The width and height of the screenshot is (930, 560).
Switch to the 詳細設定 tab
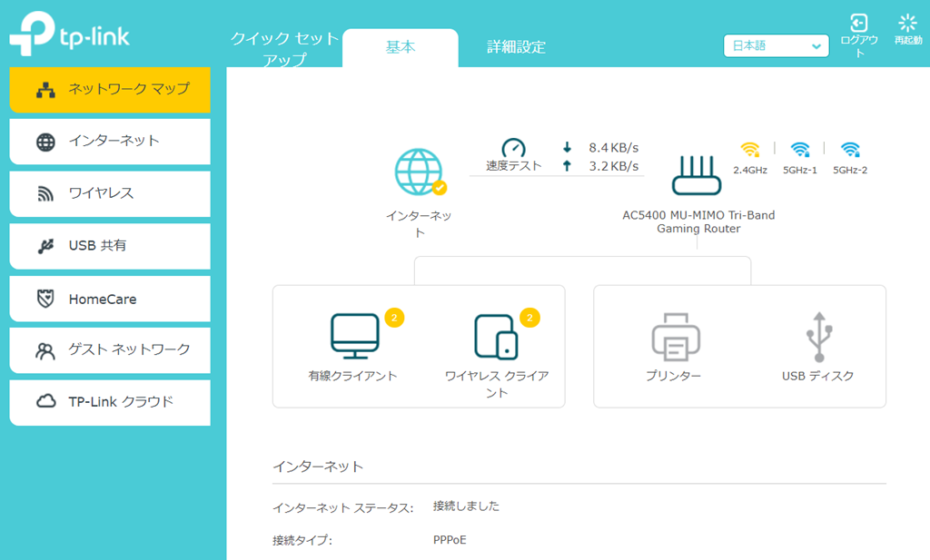pos(516,47)
